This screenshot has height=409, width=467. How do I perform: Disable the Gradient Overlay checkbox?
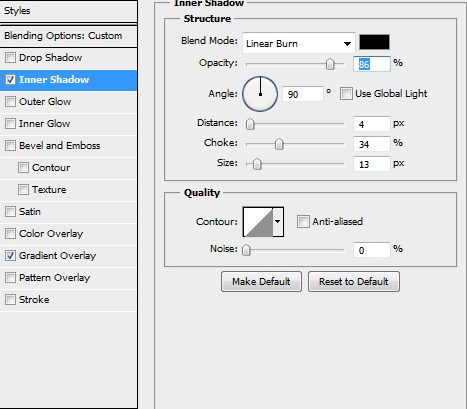coord(10,256)
